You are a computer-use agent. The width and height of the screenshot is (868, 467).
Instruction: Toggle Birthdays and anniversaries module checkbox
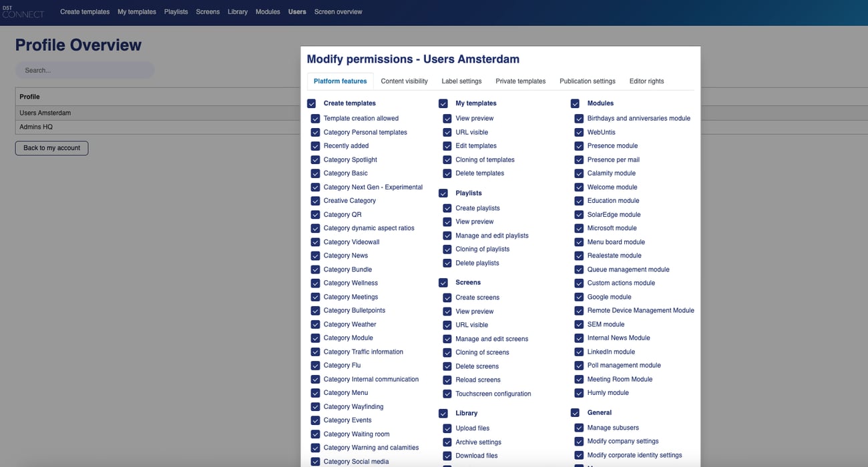click(579, 118)
